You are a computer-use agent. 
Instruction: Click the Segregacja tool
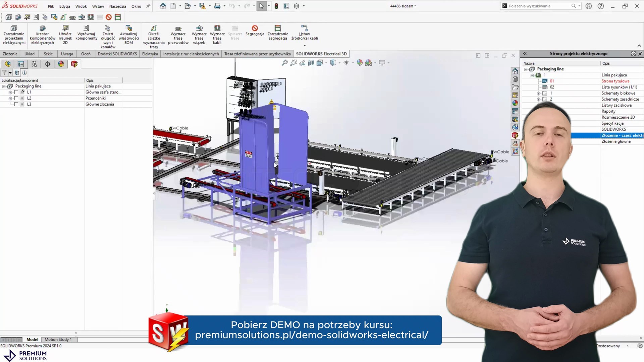(255, 31)
